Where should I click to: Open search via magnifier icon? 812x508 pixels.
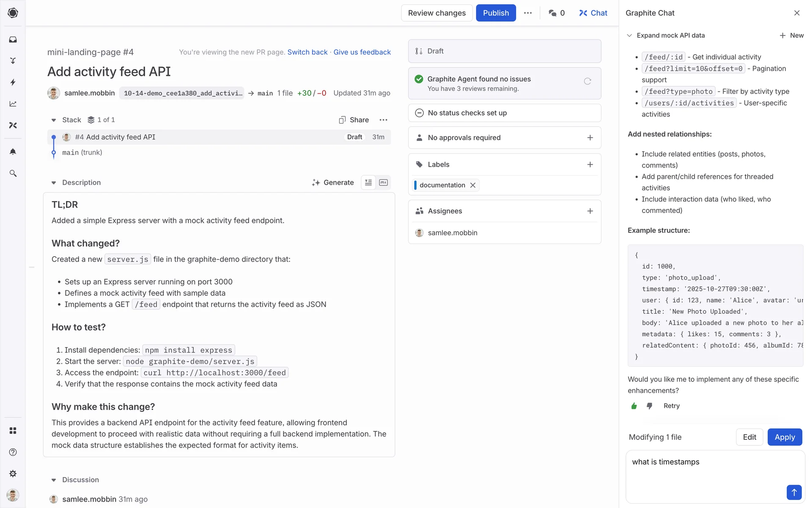(13, 174)
